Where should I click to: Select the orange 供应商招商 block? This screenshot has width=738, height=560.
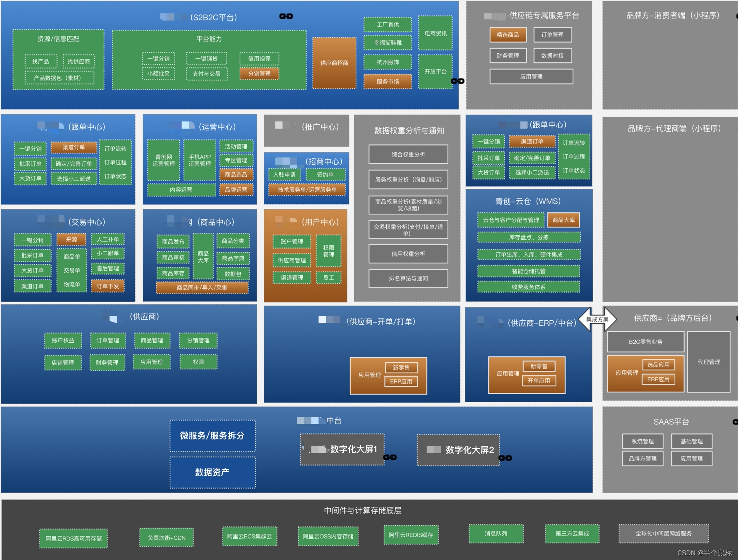334,63
